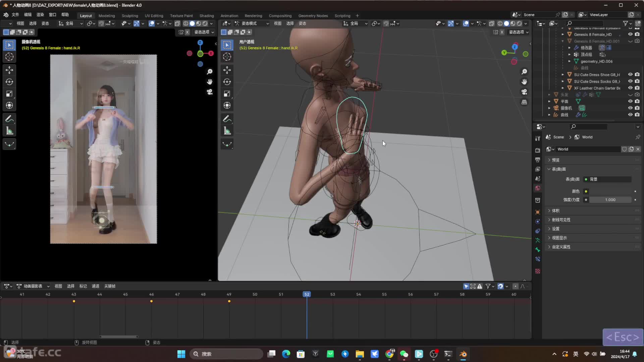The height and width of the screenshot is (362, 644).
Task: Toggle fake user shield on World datablock
Action: tap(624, 149)
